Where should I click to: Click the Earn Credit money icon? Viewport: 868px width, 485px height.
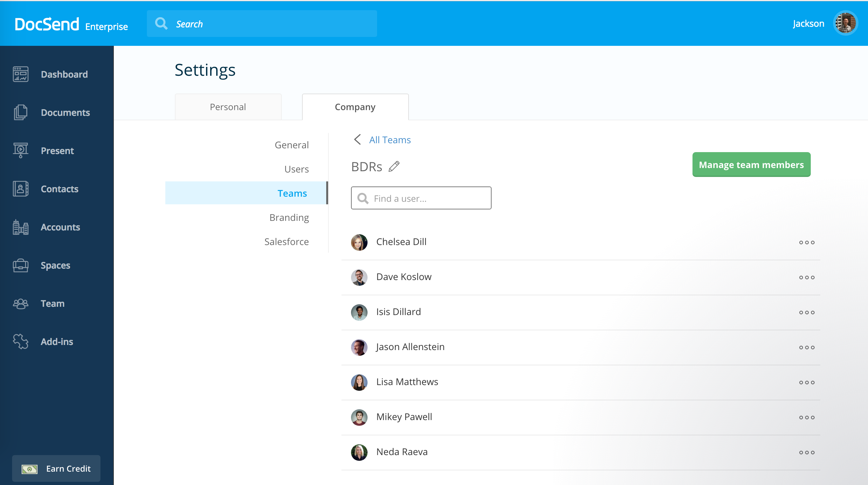[x=29, y=469]
